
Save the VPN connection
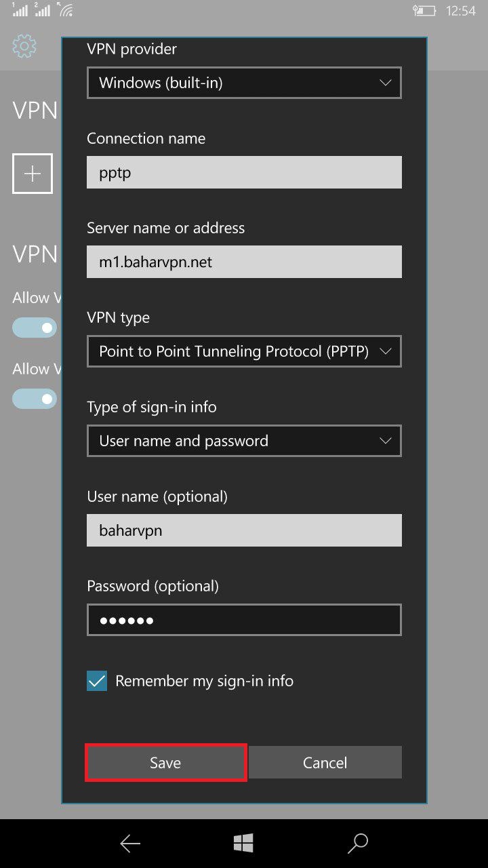[x=165, y=763]
